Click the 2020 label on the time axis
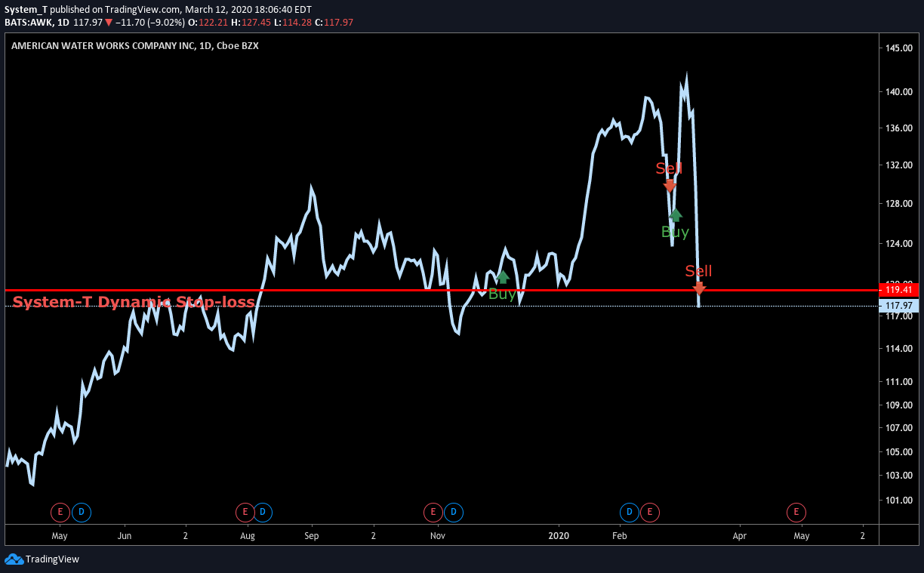 (x=559, y=536)
